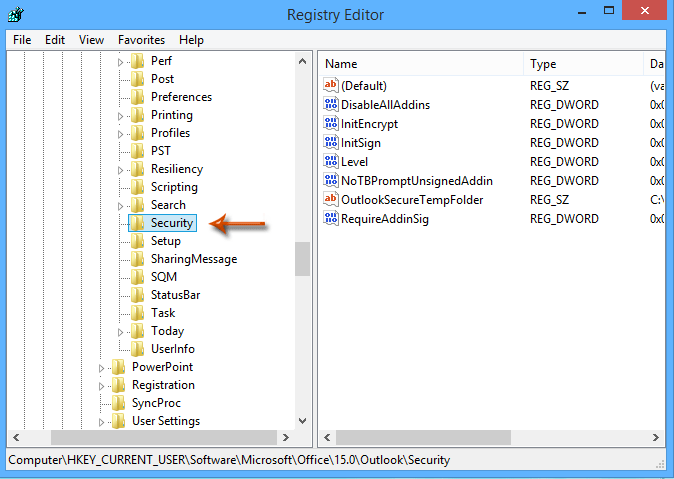Click the RequireAddinSig DWORD icon
Viewport: 674px width, 479px height.
coord(331,218)
